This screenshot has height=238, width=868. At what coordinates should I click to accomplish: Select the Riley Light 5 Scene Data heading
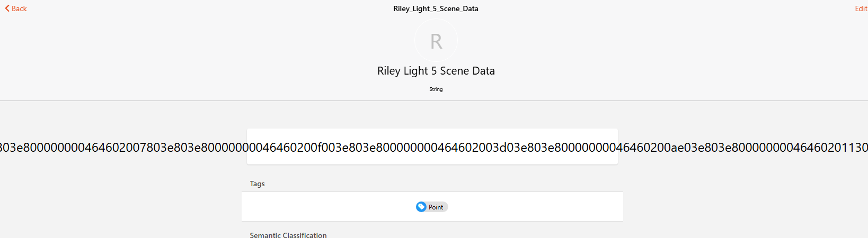click(x=436, y=71)
